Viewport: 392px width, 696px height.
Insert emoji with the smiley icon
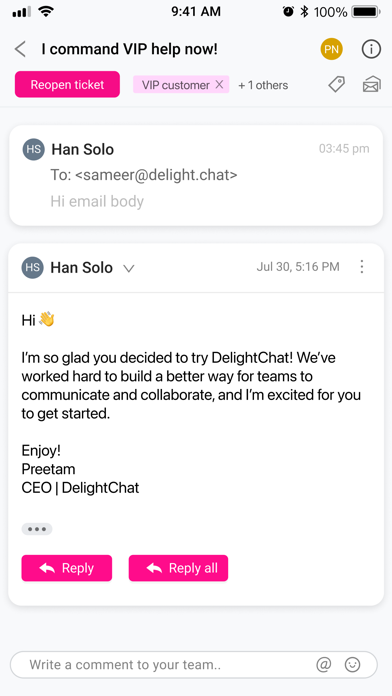[x=352, y=664]
